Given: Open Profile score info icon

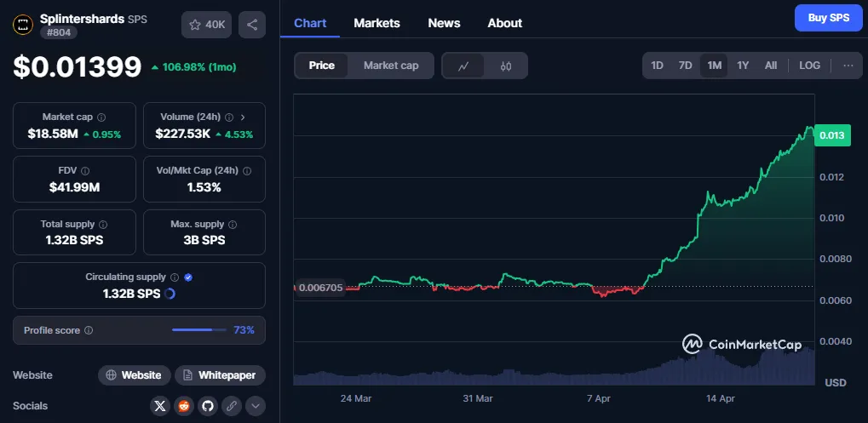Looking at the screenshot, I should (x=89, y=330).
